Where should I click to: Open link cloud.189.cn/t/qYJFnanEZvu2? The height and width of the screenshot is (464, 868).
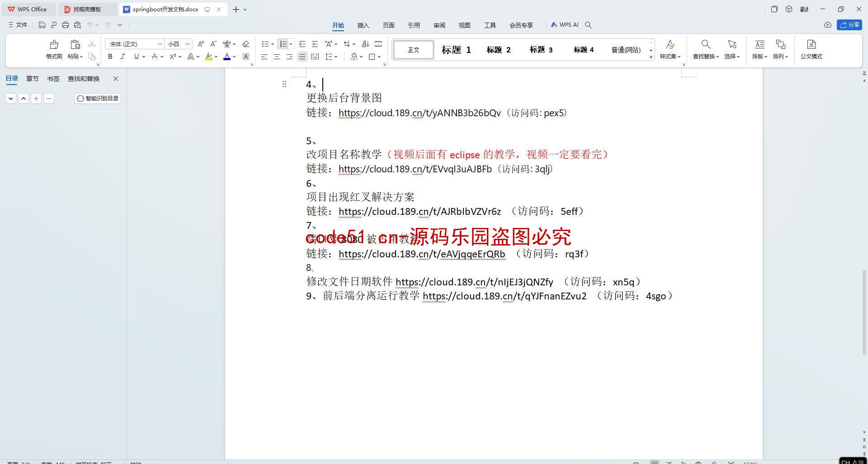pos(505,296)
